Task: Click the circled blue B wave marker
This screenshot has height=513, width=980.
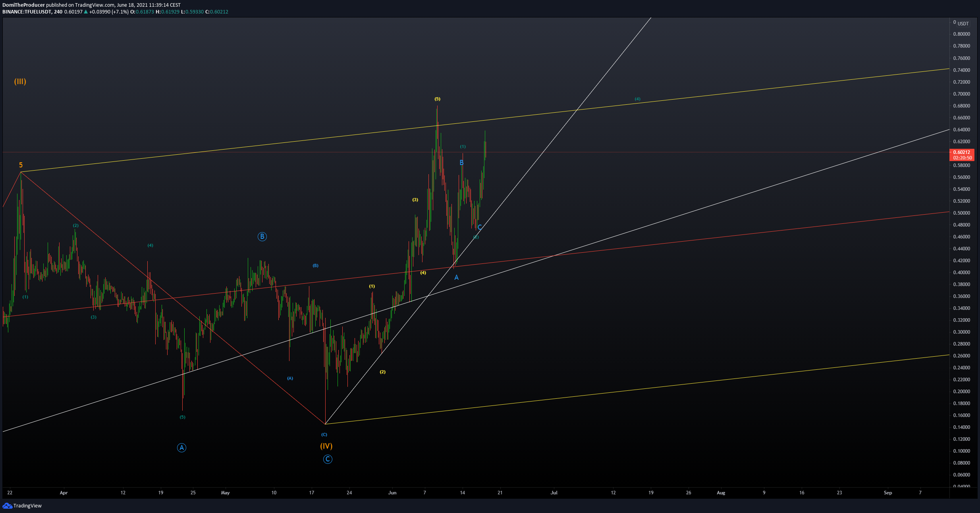Action: point(262,236)
